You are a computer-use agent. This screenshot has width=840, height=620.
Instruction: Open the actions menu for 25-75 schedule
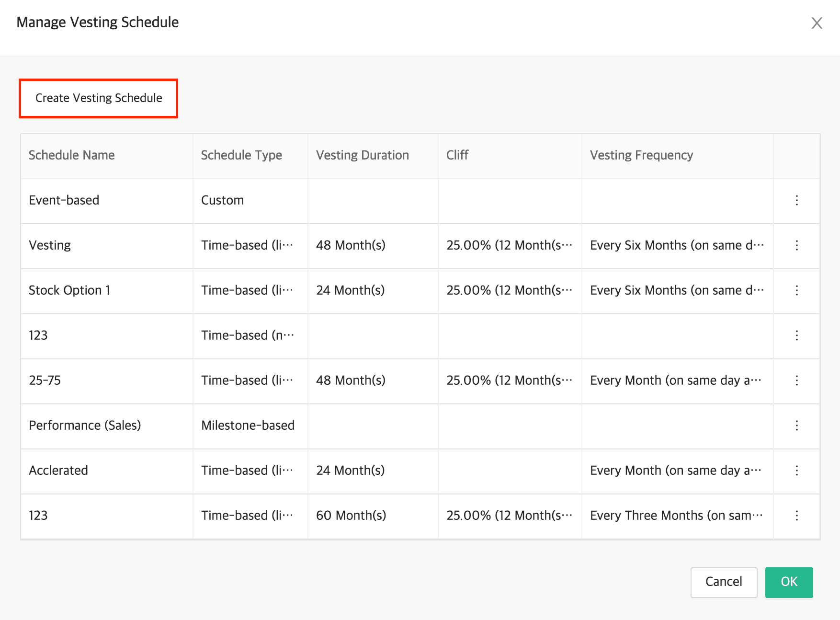pyautogui.click(x=796, y=381)
